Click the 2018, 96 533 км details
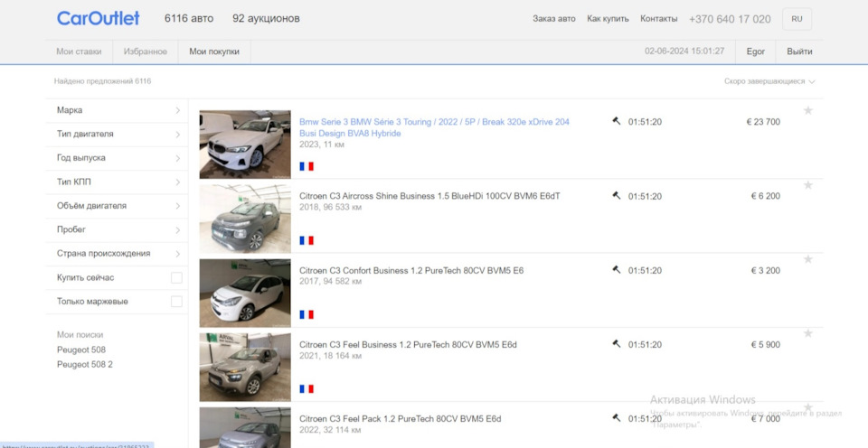The image size is (868, 448). coord(331,207)
